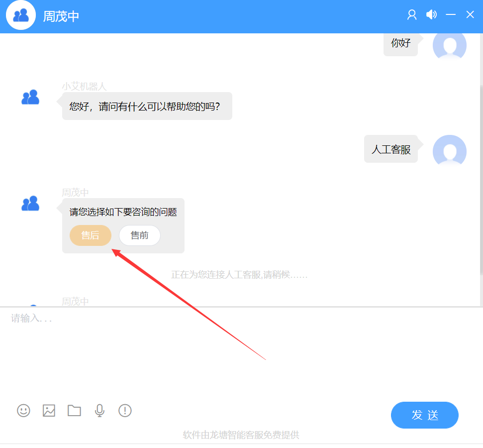
Task: Send the message with 发送 button
Action: click(424, 415)
